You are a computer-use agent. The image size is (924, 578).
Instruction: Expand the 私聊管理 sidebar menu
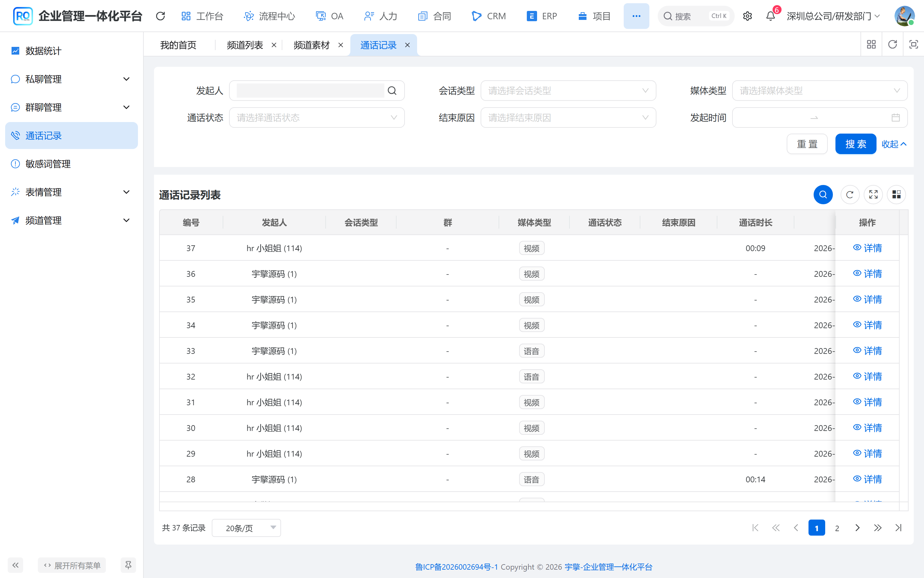click(x=72, y=79)
